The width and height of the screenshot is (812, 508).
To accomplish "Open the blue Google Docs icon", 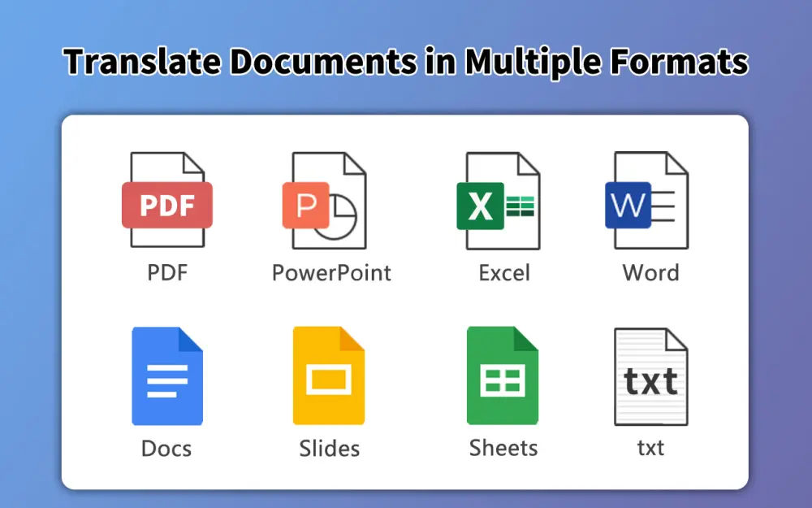I will (167, 376).
